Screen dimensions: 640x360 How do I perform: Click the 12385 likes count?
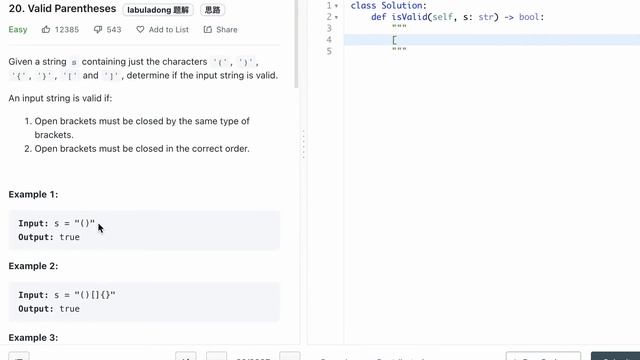67,29
